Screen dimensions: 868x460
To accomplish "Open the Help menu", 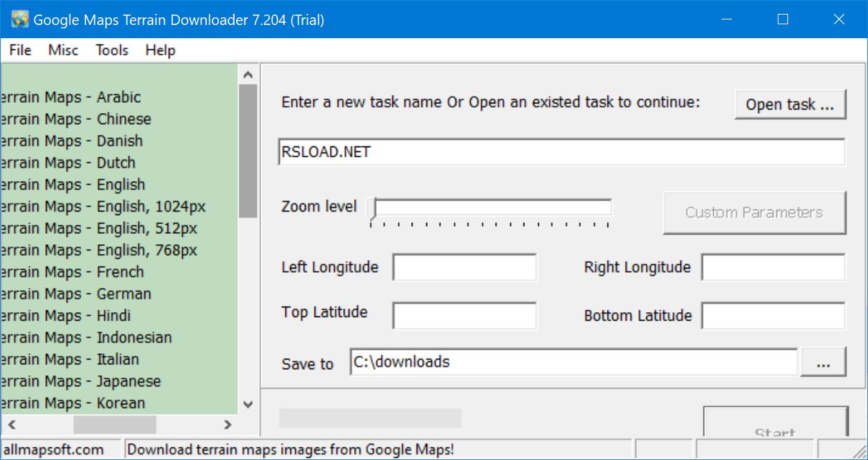I will coord(160,50).
